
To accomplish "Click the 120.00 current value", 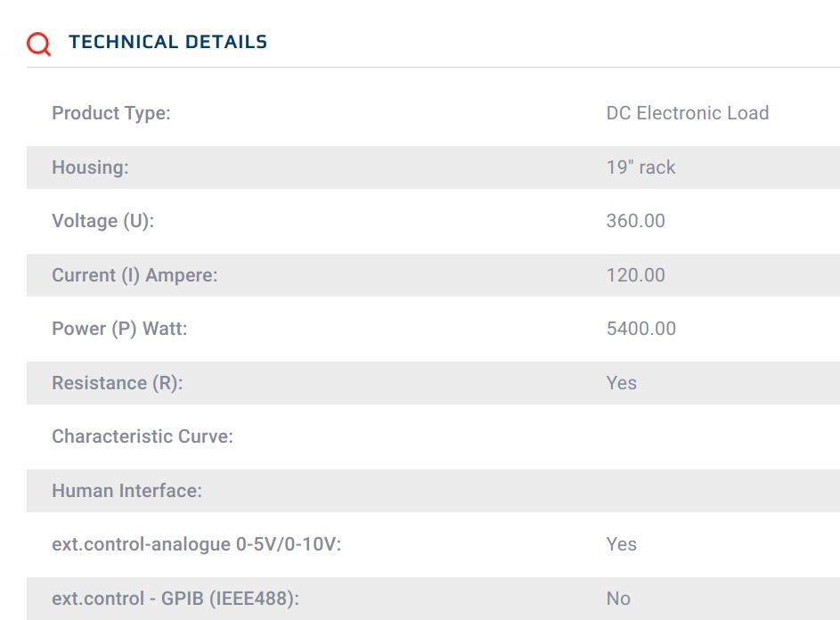I will pos(635,275).
